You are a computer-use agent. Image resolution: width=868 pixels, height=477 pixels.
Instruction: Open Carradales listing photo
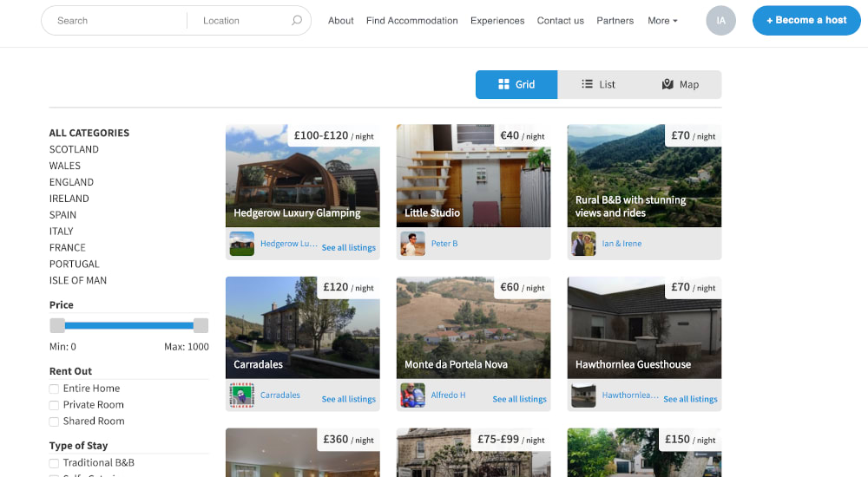point(303,328)
